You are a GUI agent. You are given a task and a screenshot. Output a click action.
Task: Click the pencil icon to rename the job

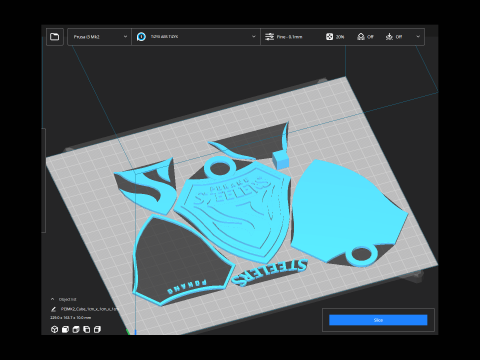pos(54,309)
